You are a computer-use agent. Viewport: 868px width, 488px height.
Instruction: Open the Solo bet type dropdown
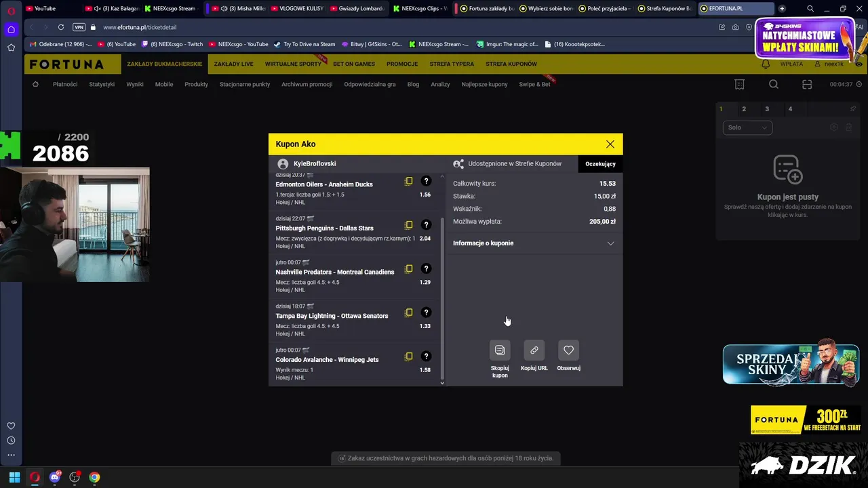747,127
